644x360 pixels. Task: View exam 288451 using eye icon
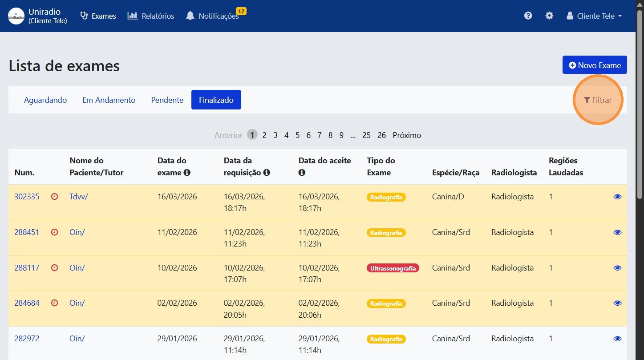tap(617, 232)
